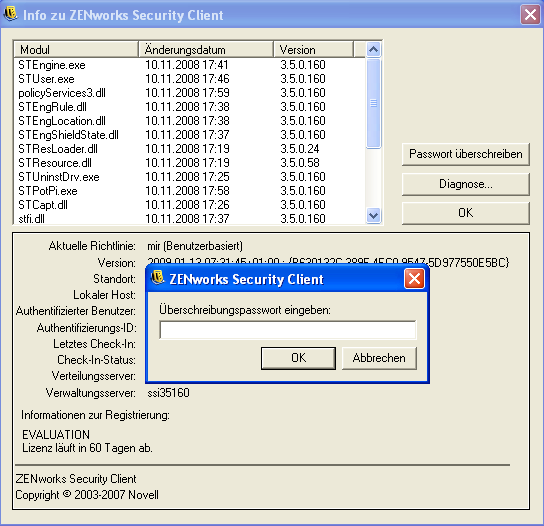Image resolution: width=544 pixels, height=526 pixels.
Task: Select the STEngRule.dll row
Action: click(189, 107)
